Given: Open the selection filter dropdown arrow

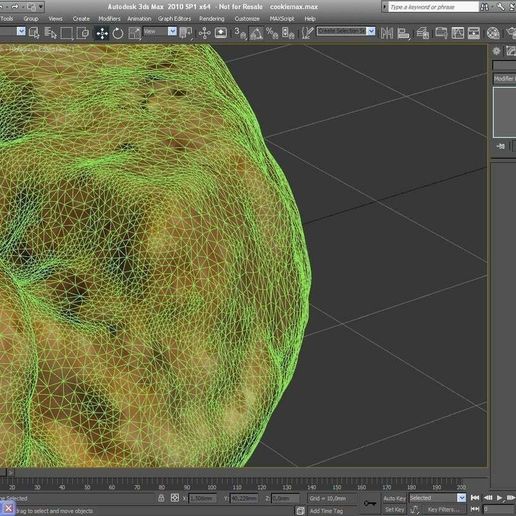Looking at the screenshot, I should pyautogui.click(x=21, y=31).
